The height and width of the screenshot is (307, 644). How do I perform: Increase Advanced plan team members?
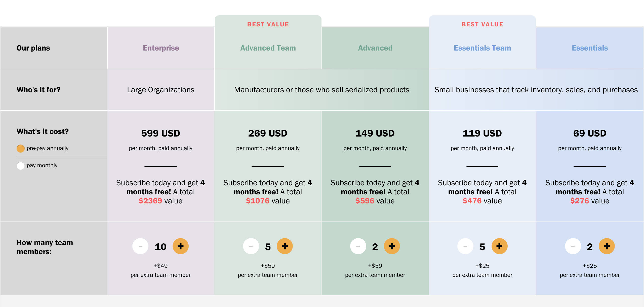[392, 246]
